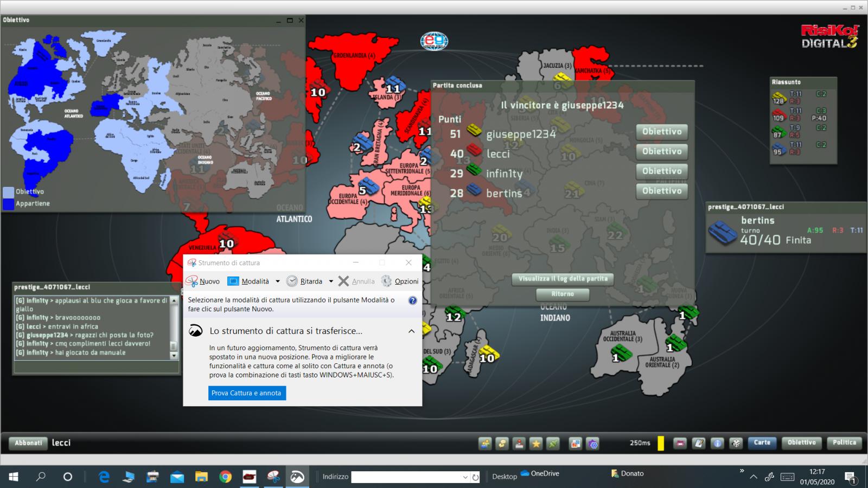Open the Obiettivo button in bottom toolbar
Viewport: 868px width, 488px height.
tap(801, 442)
